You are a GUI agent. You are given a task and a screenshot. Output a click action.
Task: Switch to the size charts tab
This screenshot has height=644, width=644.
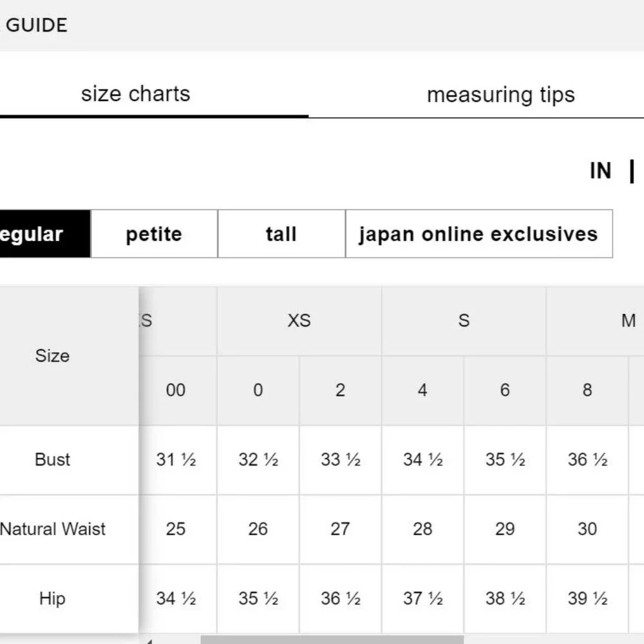coord(135,93)
